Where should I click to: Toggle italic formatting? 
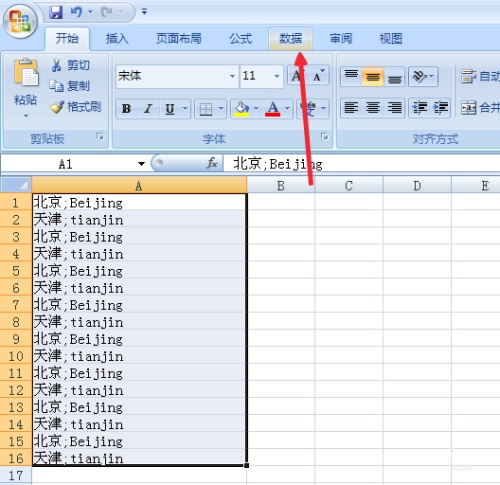(x=148, y=108)
